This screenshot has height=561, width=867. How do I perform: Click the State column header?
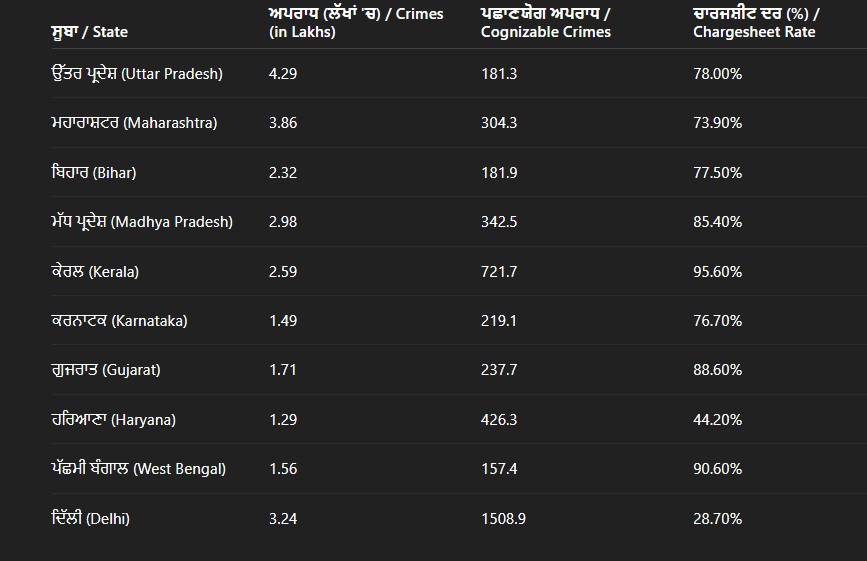point(90,32)
